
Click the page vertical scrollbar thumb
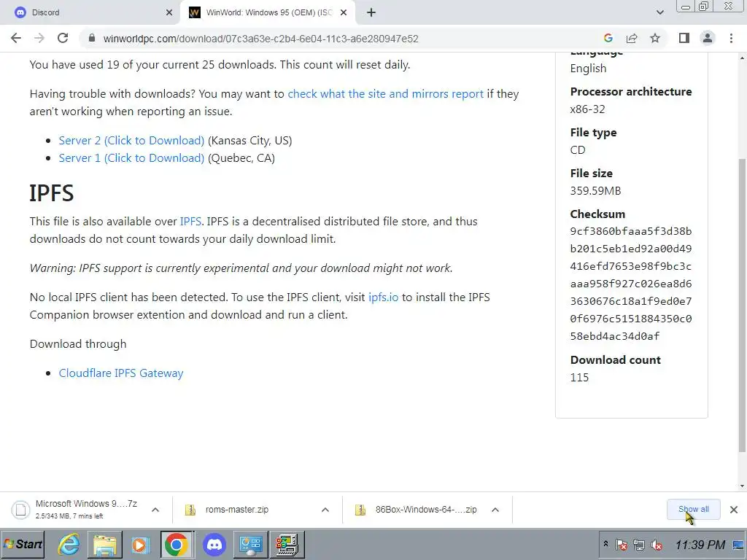point(742,305)
